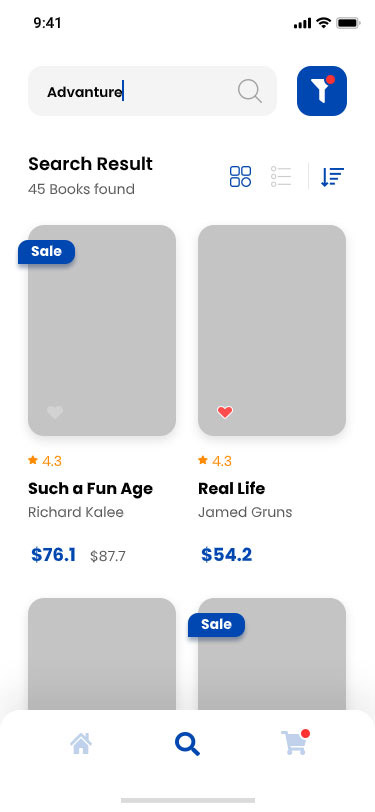Open the bottom-left book cover thumbnail

(x=102, y=655)
